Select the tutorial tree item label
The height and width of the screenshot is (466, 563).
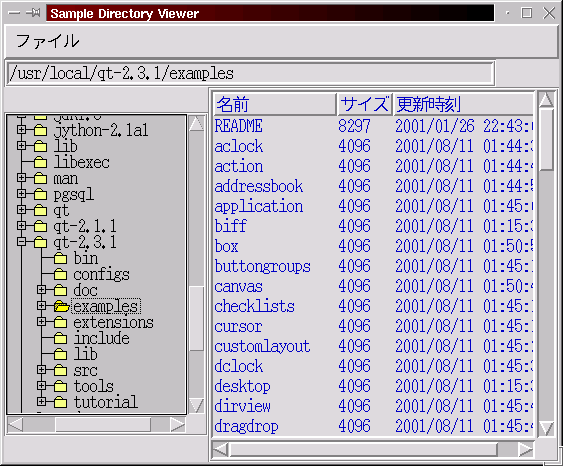[106, 402]
